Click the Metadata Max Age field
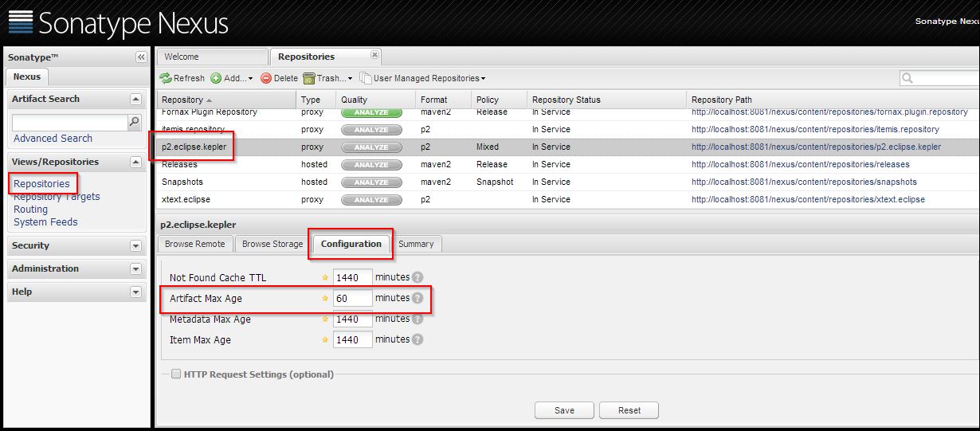 point(353,319)
